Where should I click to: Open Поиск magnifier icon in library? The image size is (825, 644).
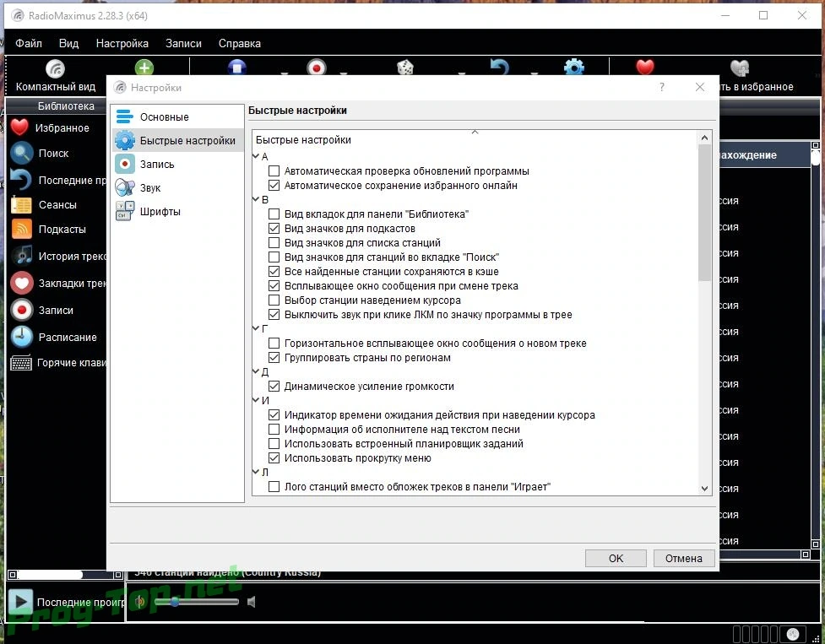(x=22, y=153)
